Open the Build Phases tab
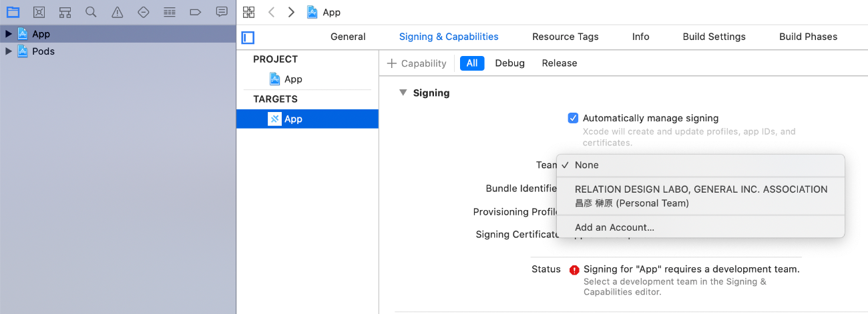Image resolution: width=868 pixels, height=314 pixels. [x=809, y=37]
